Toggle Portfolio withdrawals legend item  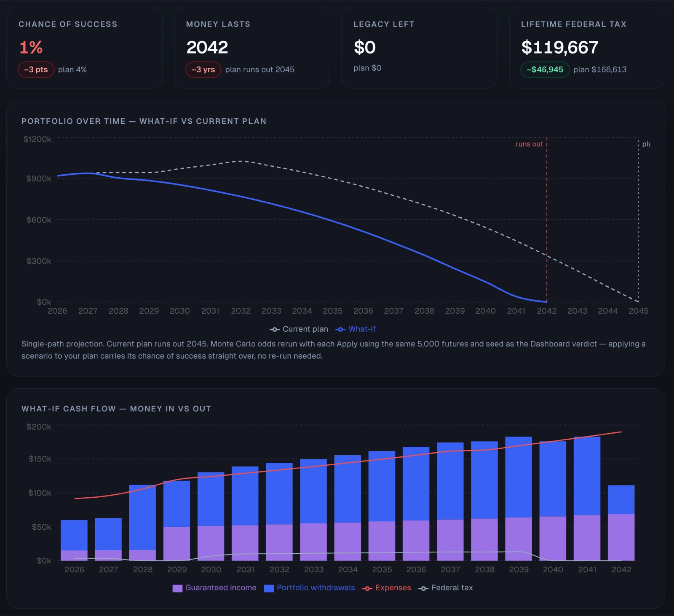click(x=310, y=588)
